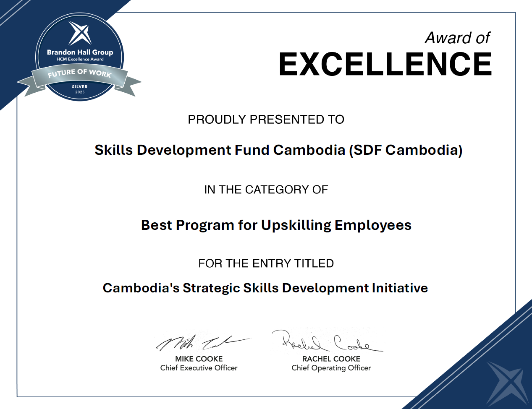Select the "SILVER" label on the badge

(80, 87)
